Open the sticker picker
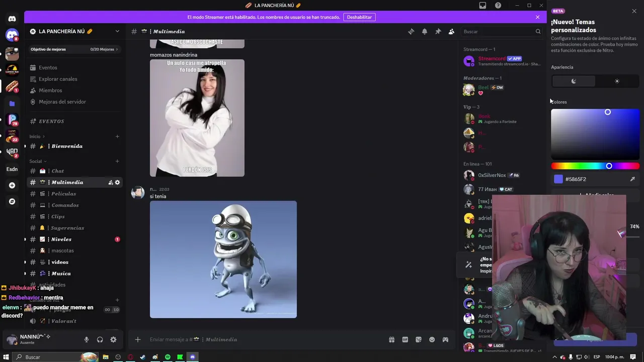 [418, 339]
